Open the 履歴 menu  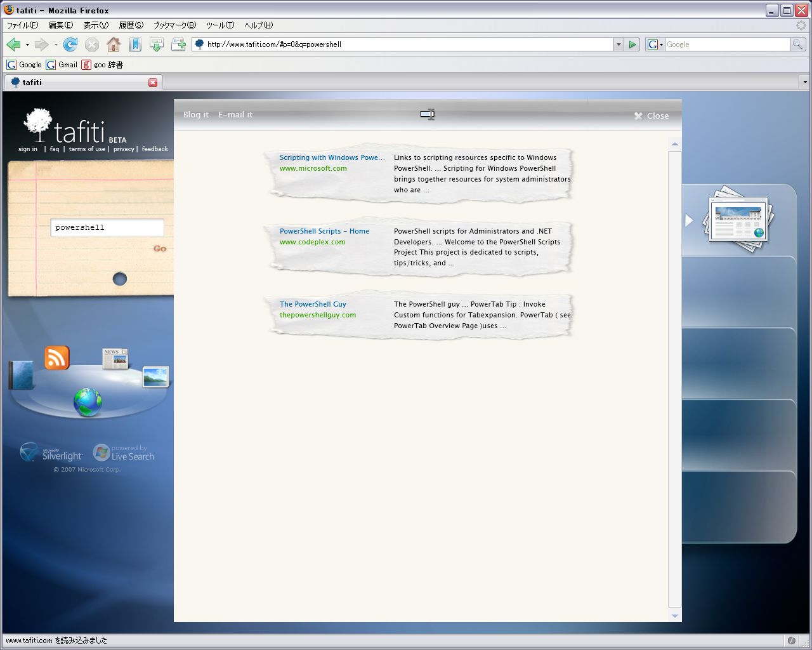pyautogui.click(x=131, y=25)
